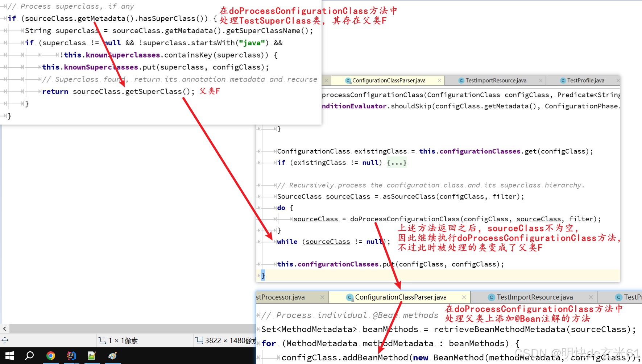Click 'do {' keyword line

coord(285,208)
